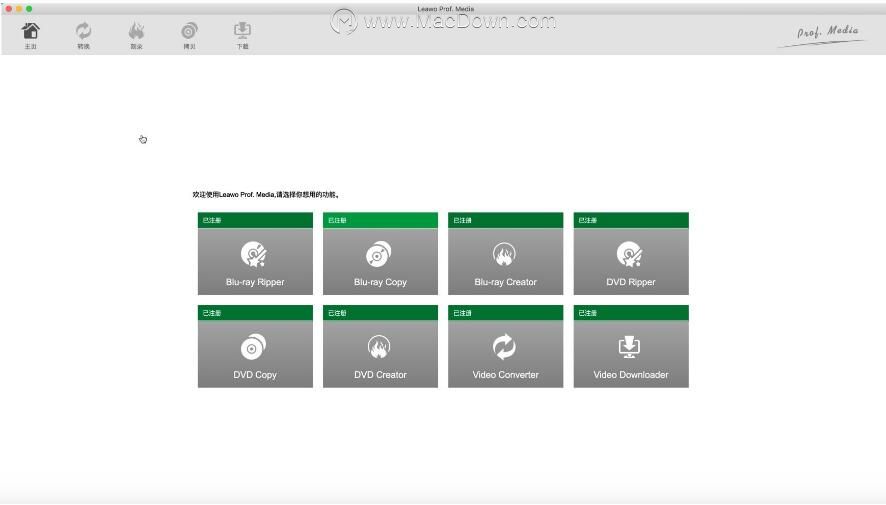886x505 pixels.
Task: Launch the Blu-ray Creator module
Action: click(505, 254)
